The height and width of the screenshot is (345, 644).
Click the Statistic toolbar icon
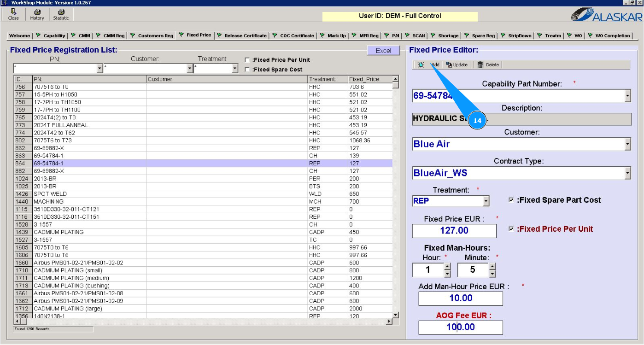pos(61,12)
